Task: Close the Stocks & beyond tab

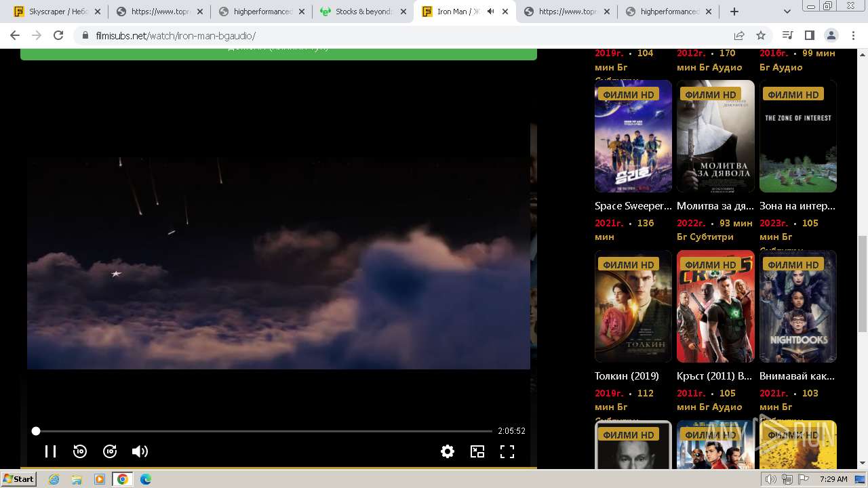Action: click(x=403, y=12)
